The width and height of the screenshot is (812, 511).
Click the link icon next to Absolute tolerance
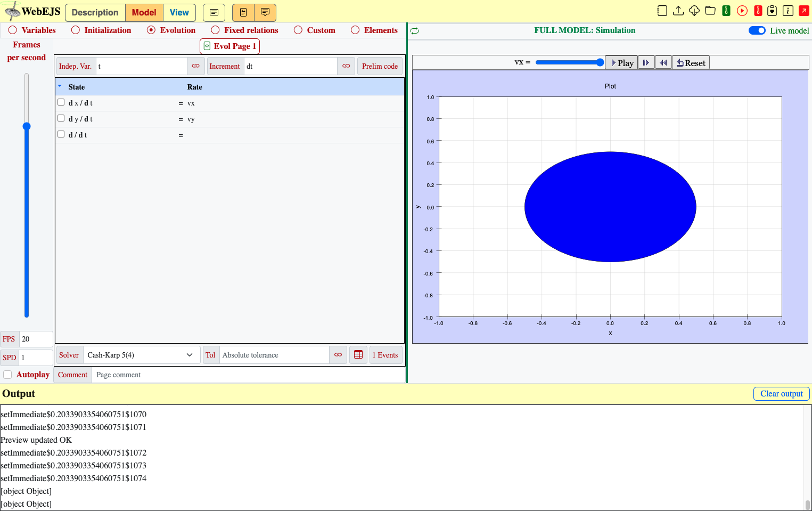click(x=338, y=355)
